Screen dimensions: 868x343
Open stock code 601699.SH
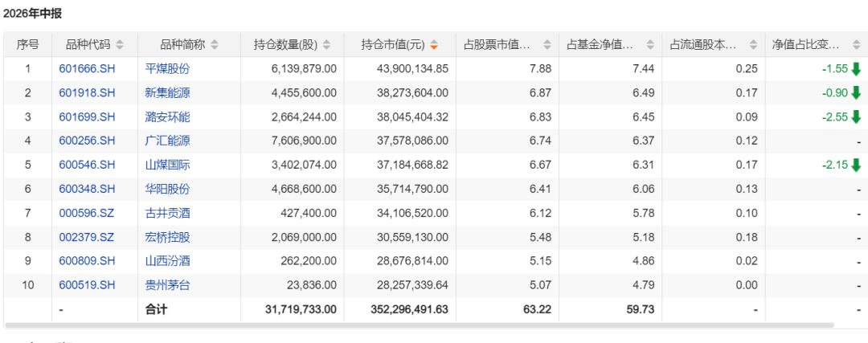(87, 117)
